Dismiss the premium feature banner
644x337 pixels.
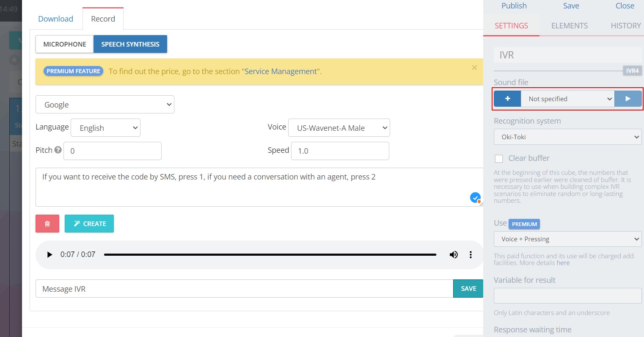point(474,67)
